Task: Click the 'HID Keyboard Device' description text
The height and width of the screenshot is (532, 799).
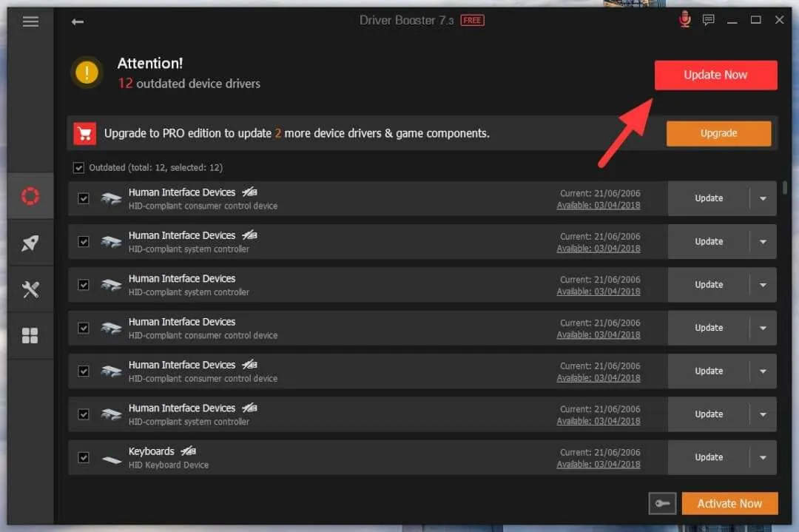Action: click(169, 465)
